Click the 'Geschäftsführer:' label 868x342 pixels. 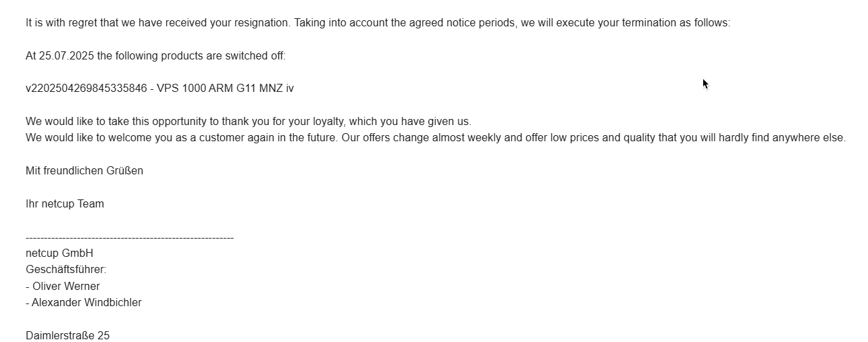[x=66, y=270]
